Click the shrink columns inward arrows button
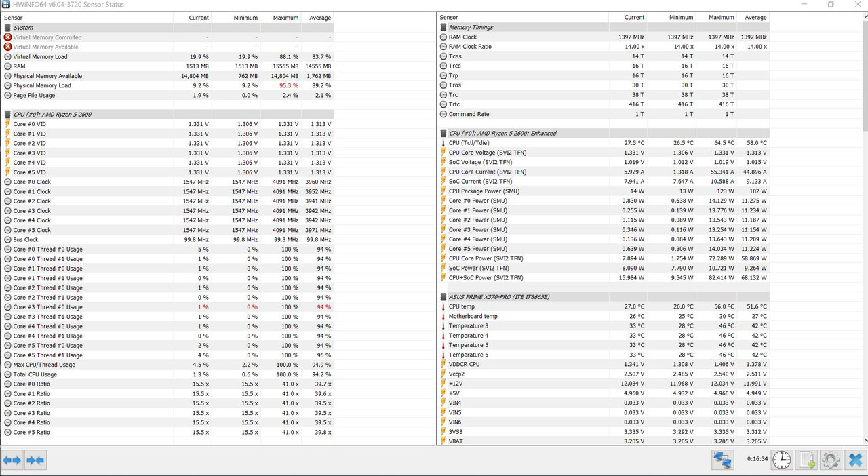The image size is (868, 476). click(x=35, y=460)
